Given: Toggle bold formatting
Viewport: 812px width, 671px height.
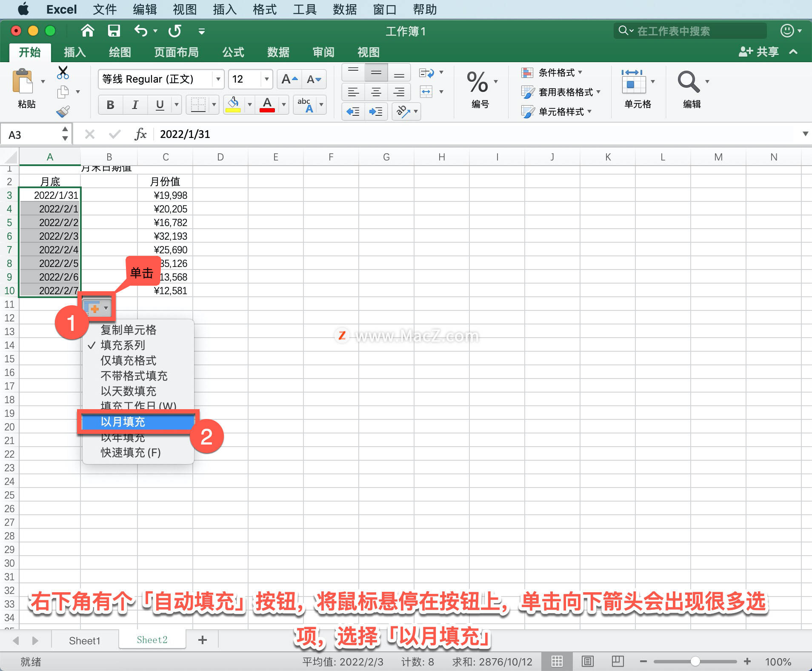Looking at the screenshot, I should click(x=110, y=105).
